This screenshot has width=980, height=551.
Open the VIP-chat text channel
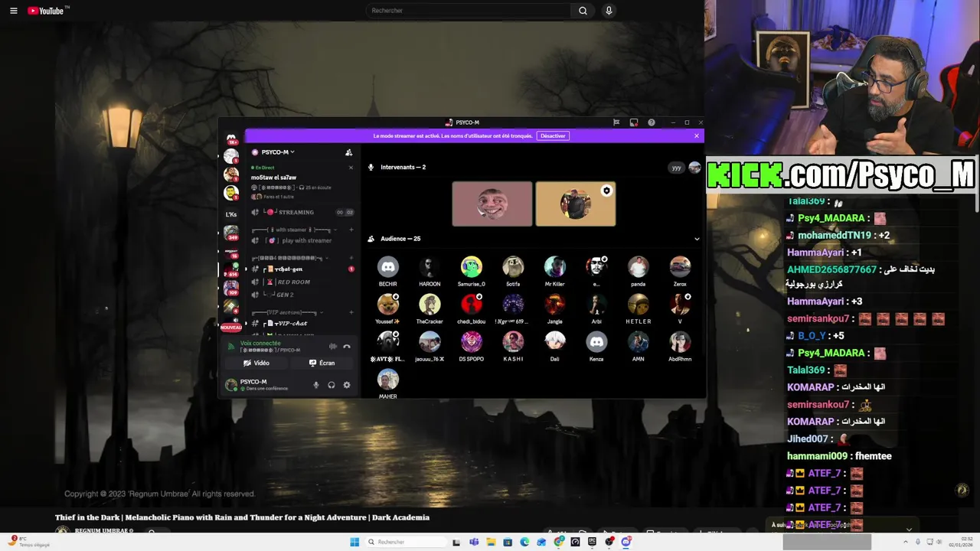click(x=302, y=323)
